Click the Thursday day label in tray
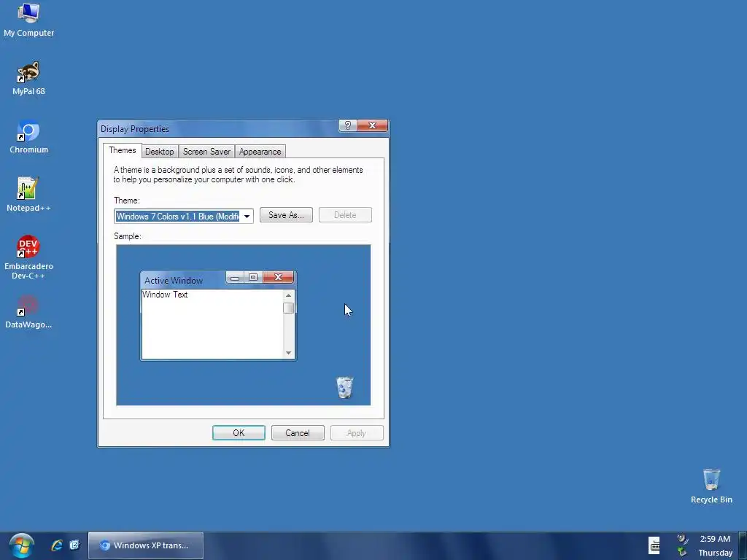This screenshot has width=747, height=560. [715, 553]
